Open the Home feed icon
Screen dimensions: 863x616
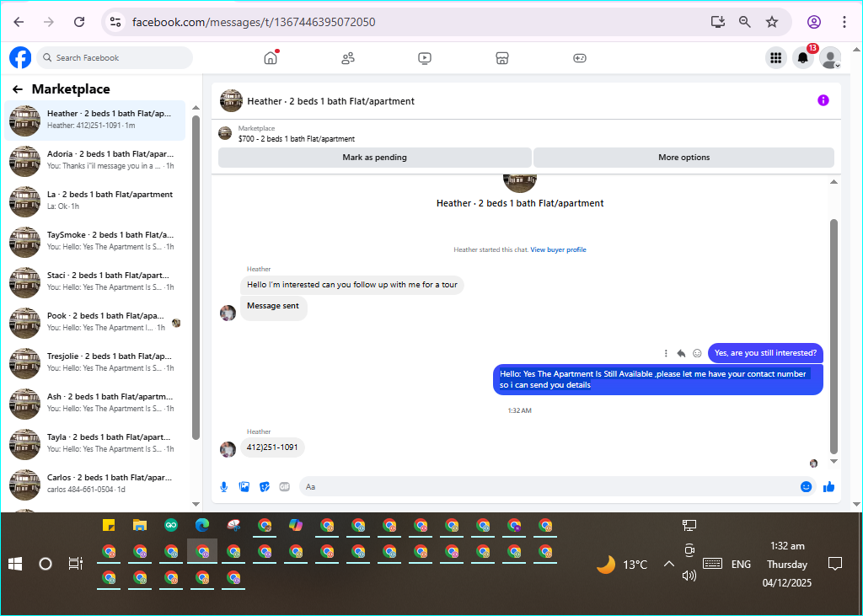pos(271,58)
